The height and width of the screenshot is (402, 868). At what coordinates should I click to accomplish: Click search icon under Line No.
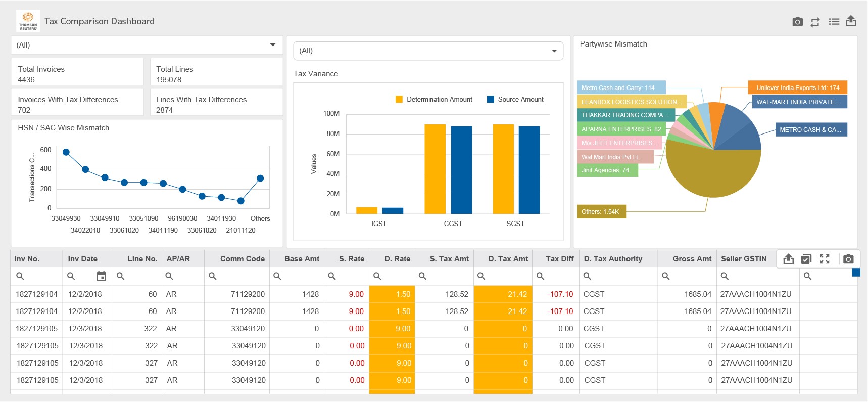[x=120, y=276]
